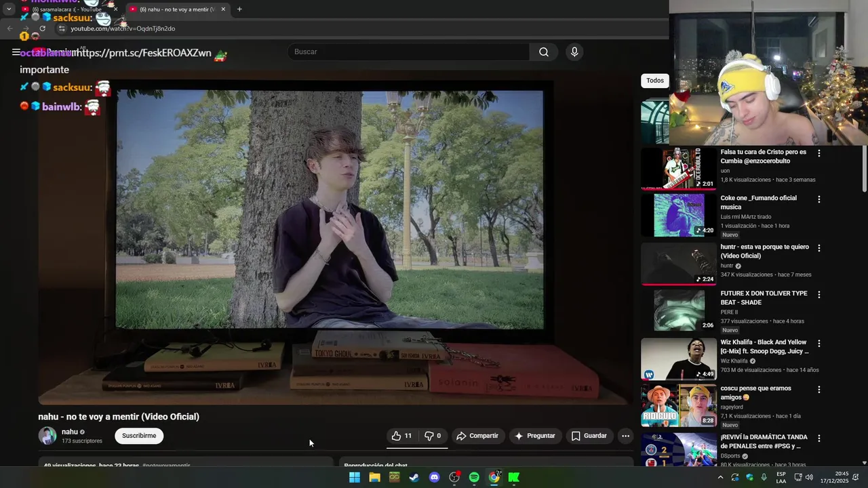Open the nahu channel avatar
Image resolution: width=868 pixels, height=488 pixels.
[x=47, y=436]
